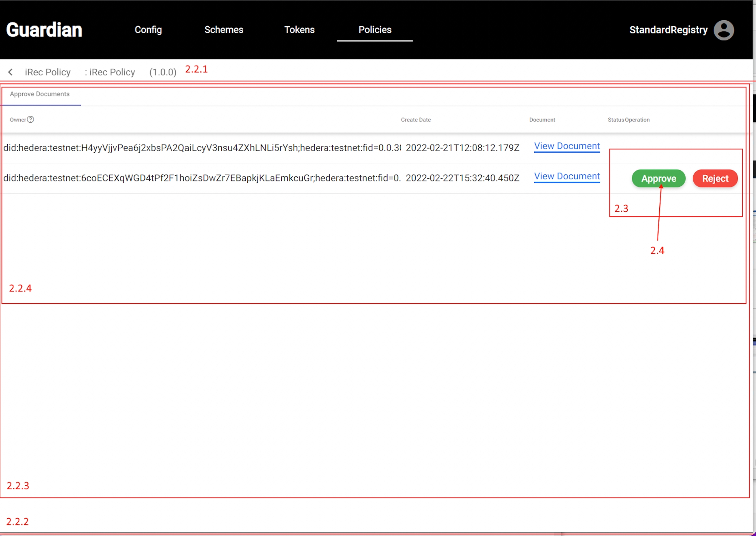Reject the second document request
The height and width of the screenshot is (536, 756).
pyautogui.click(x=715, y=179)
